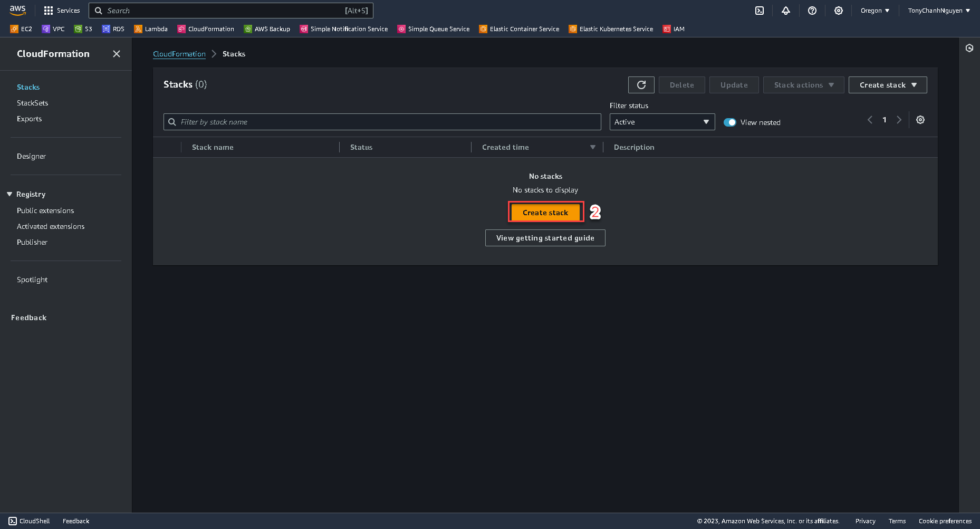Viewport: 980px width, 529px height.
Task: Open the Oregon region dropdown
Action: pyautogui.click(x=875, y=11)
